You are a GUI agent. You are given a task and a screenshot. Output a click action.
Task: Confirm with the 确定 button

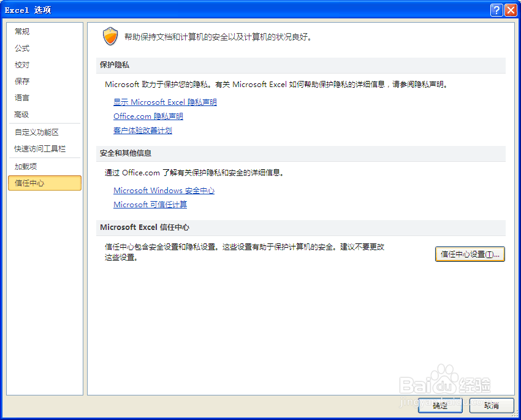coord(440,405)
